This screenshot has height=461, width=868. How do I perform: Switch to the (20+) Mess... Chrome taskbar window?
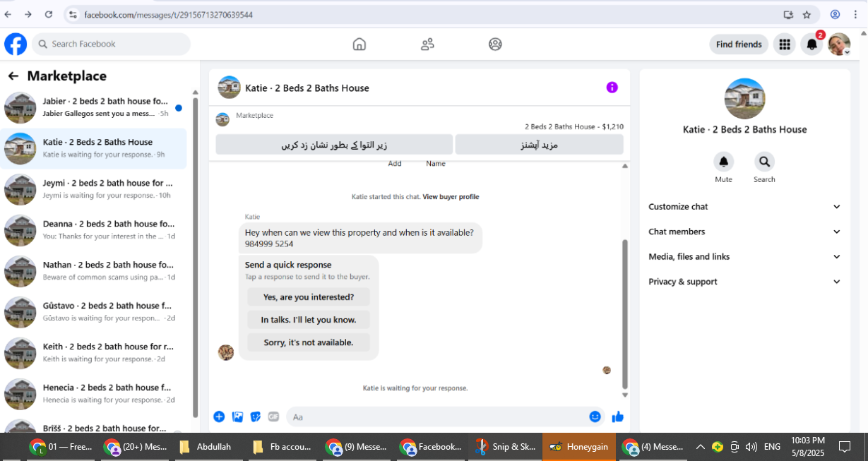coord(136,447)
